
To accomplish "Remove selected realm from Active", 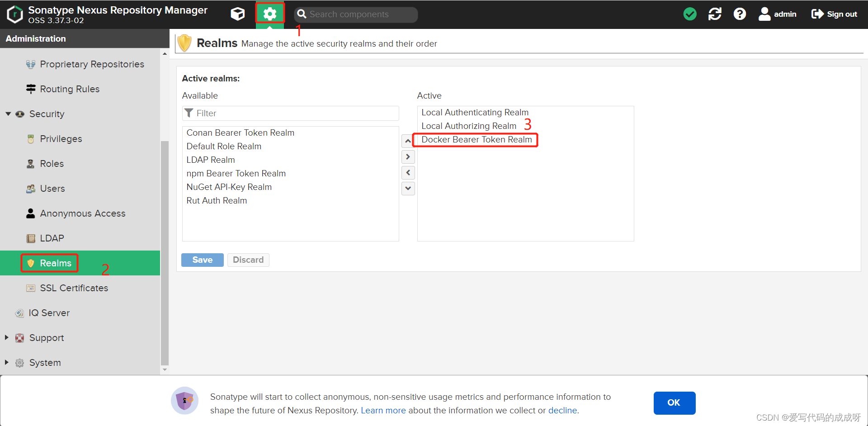I will tap(408, 173).
